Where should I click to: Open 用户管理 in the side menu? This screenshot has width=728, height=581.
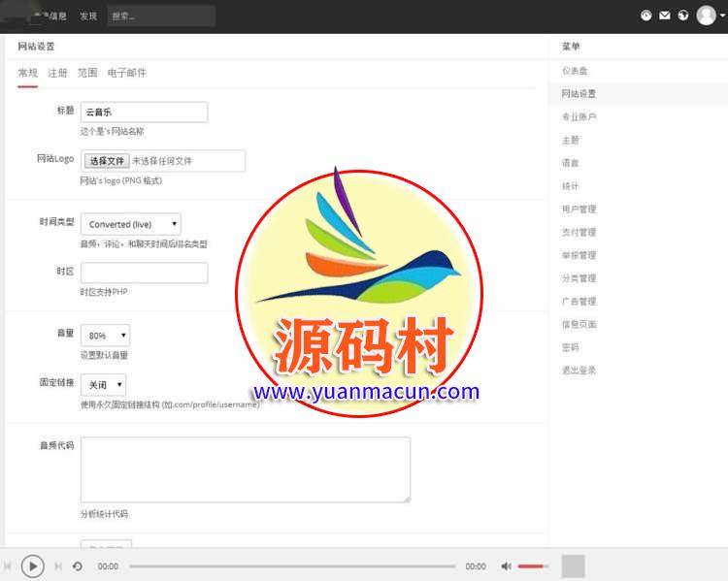tap(579, 210)
